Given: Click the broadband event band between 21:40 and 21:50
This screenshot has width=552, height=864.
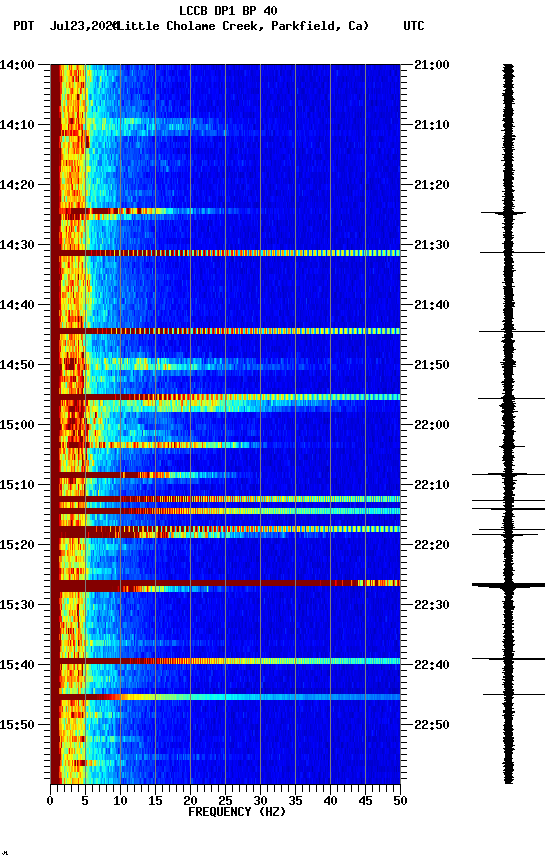Looking at the screenshot, I should pos(225,332).
